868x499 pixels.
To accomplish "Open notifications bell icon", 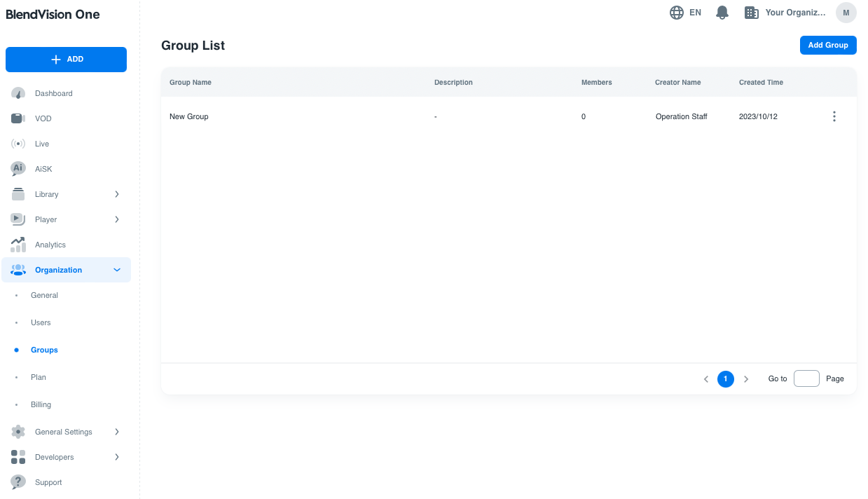I will (x=722, y=13).
